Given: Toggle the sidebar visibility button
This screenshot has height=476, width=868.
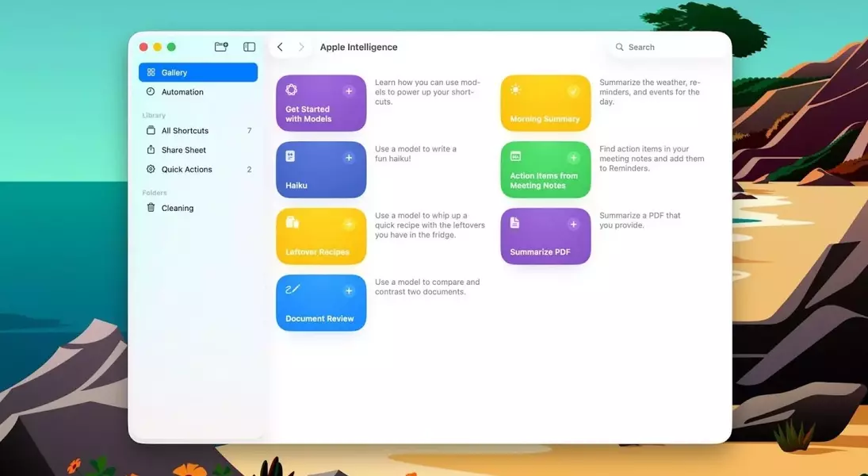Looking at the screenshot, I should pos(249,47).
